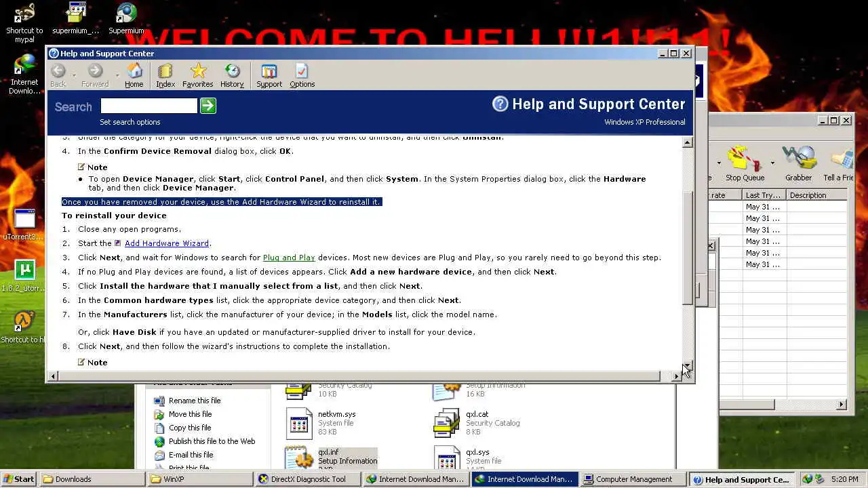The height and width of the screenshot is (488, 868).
Task: Click Tell a Friend in Download Manager
Action: pos(839,164)
